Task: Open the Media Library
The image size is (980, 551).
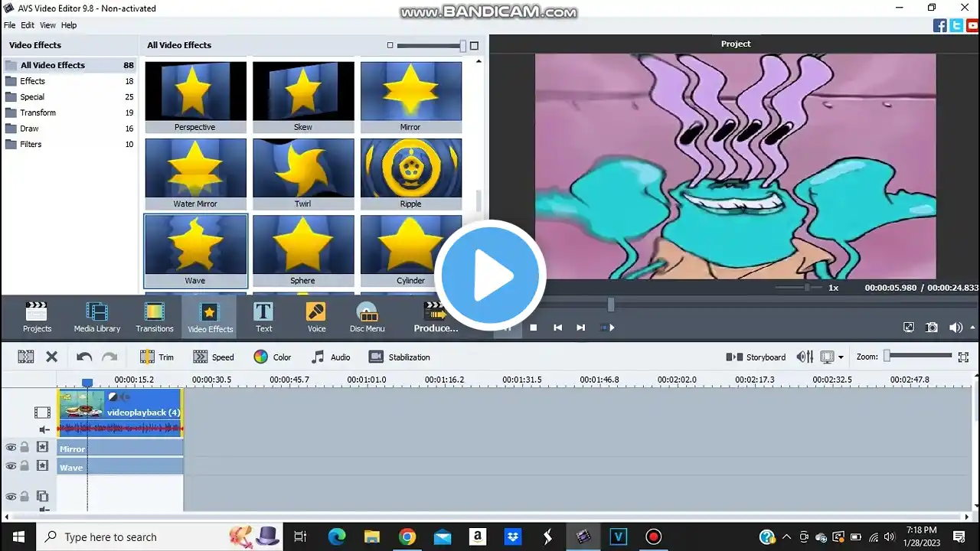Action: point(97,318)
